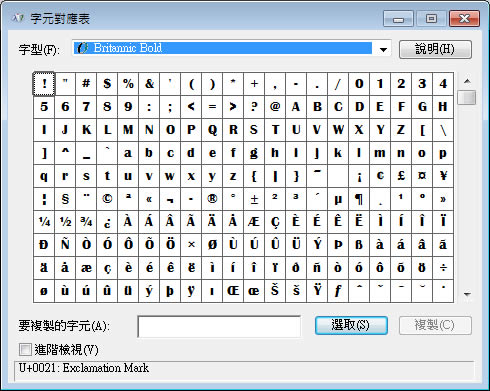The width and height of the screenshot is (490, 391).
Task: Choose the florin ƒ character
Action: pos(338,291)
